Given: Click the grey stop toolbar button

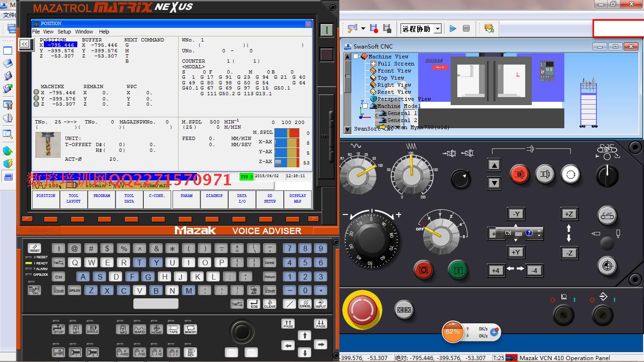Looking at the screenshot, I should [x=466, y=28].
